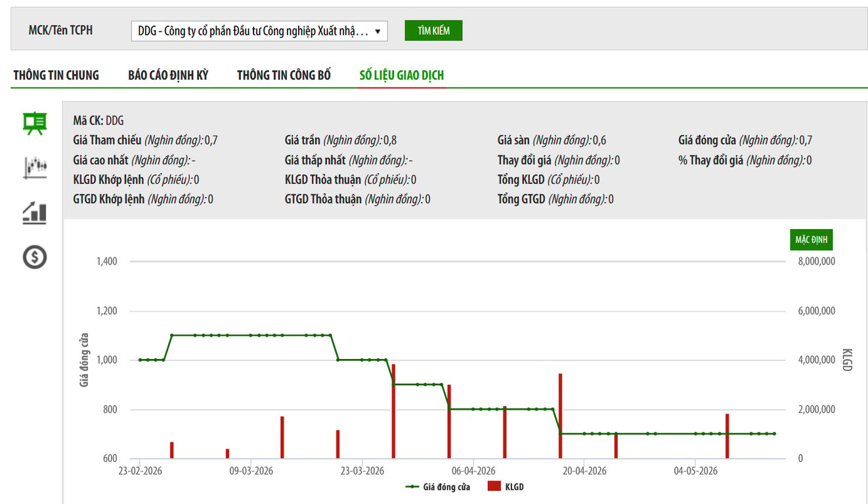
Task: Click the Tổng GTGD text
Action: 555,199
